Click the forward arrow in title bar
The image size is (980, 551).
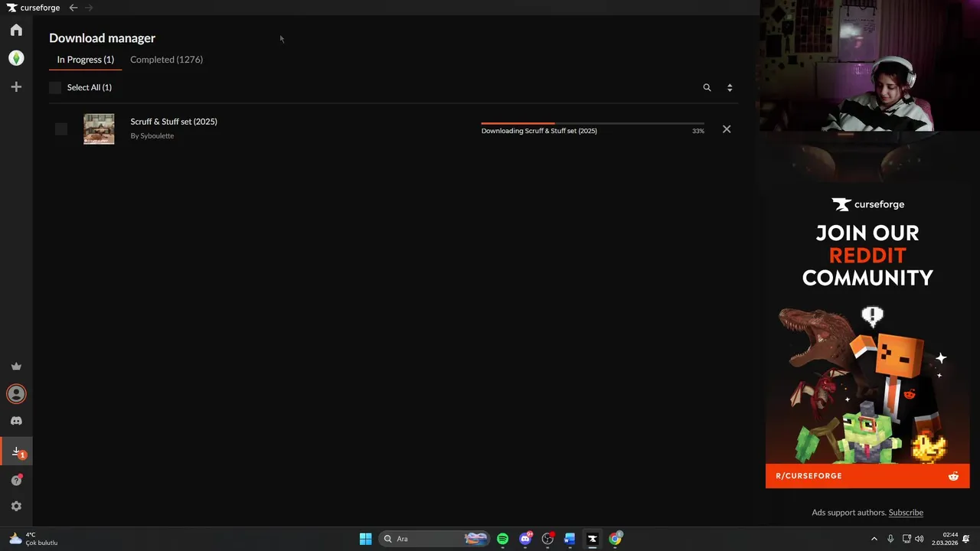tap(89, 8)
